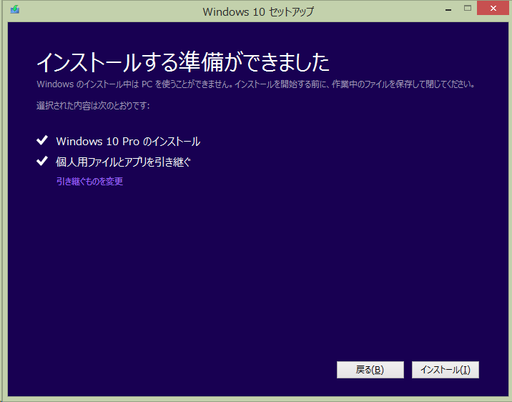Maximize the Windows 10 セットアップ window
This screenshot has width=512, height=402.
click(x=468, y=9)
